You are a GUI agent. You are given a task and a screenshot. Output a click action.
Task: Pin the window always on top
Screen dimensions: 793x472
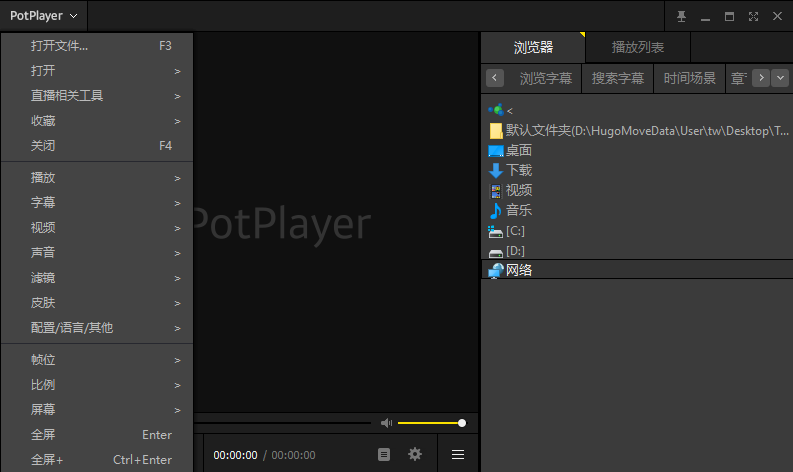coord(681,16)
